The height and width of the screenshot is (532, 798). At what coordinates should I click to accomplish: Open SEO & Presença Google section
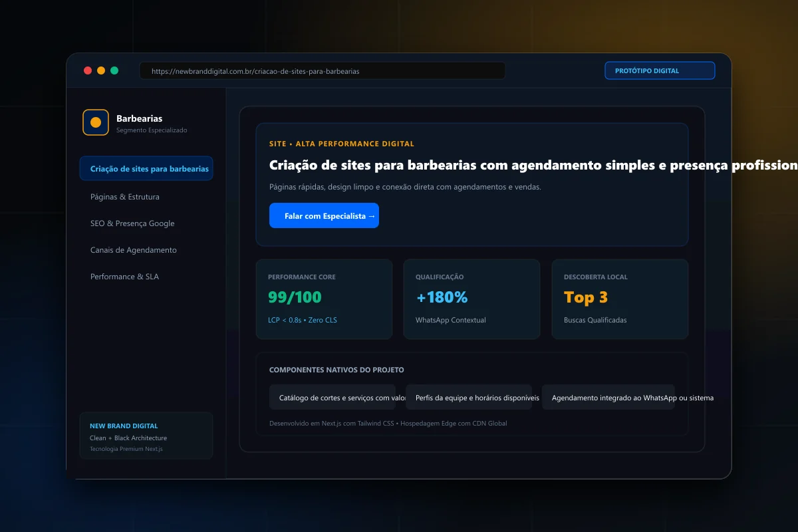pos(132,223)
